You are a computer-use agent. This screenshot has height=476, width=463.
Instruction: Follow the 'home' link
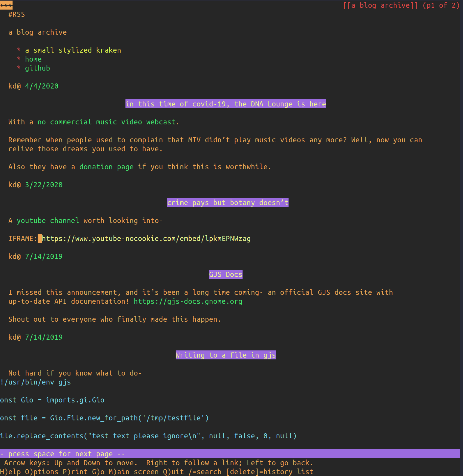(x=33, y=59)
